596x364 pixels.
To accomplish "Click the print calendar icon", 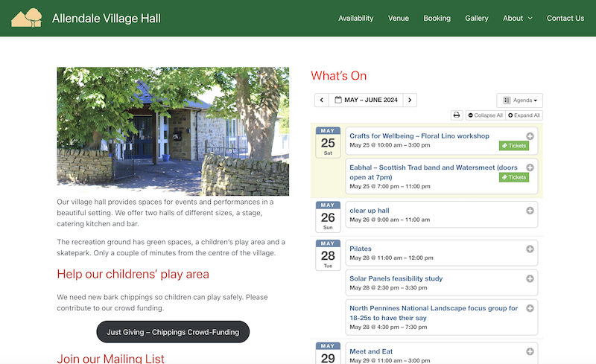I will (457, 115).
